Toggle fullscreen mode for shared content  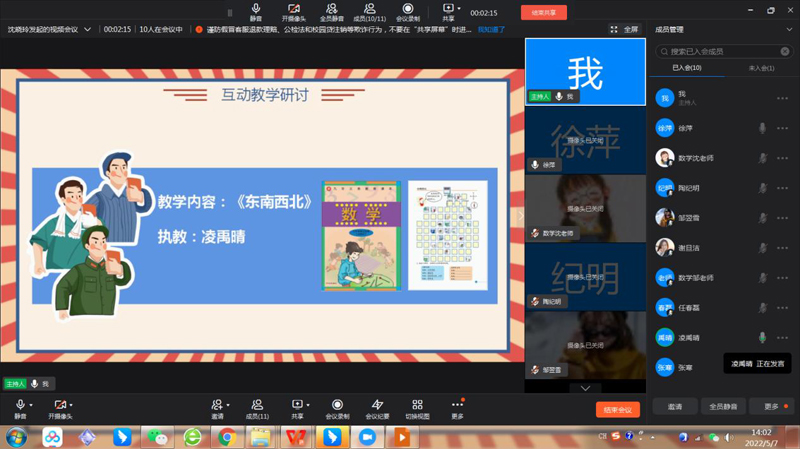coord(624,30)
